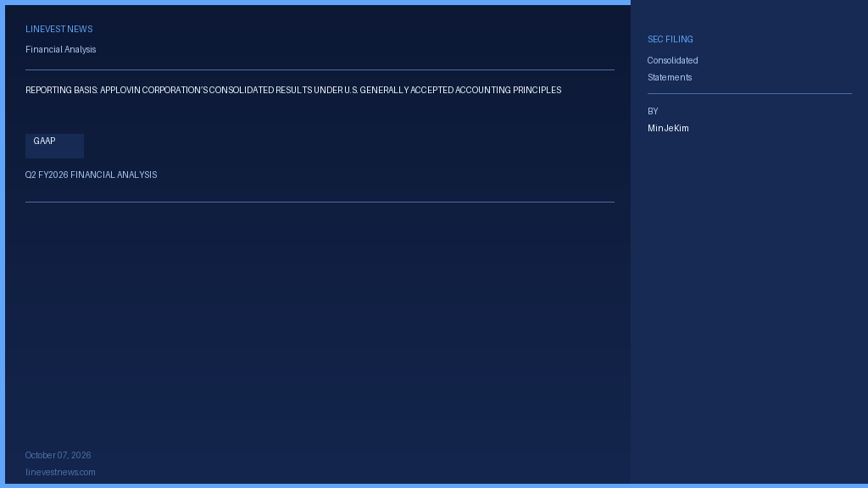868x488 pixels.
Task: Click the blue left border stripe
Action: click(x=3, y=244)
